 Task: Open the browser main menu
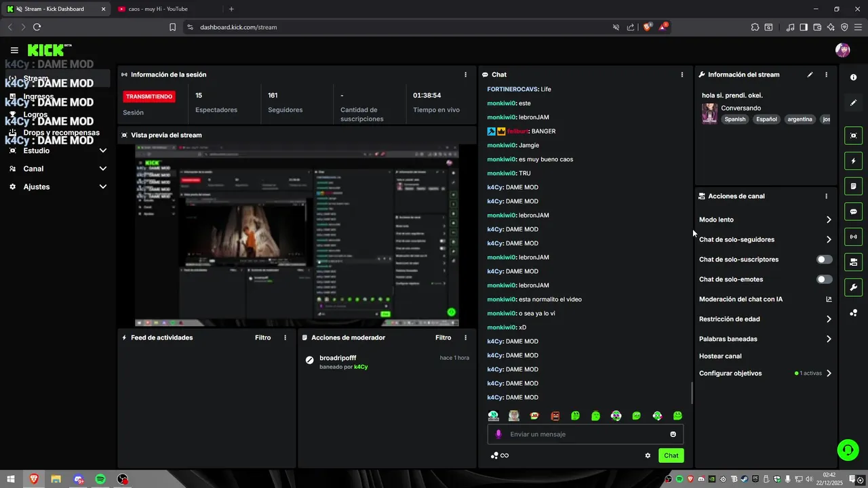(858, 27)
